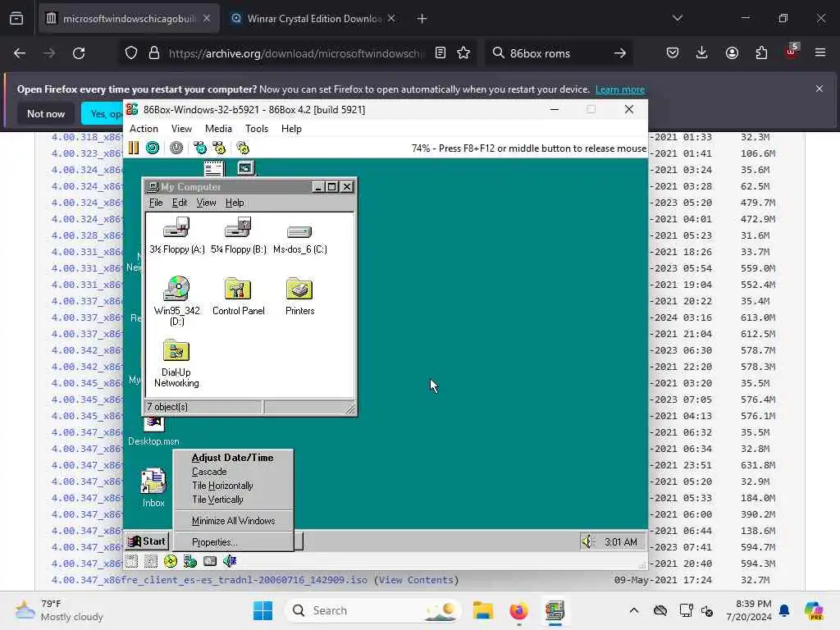
Task: Click Windows 95 tray volume speaker icon
Action: point(588,541)
